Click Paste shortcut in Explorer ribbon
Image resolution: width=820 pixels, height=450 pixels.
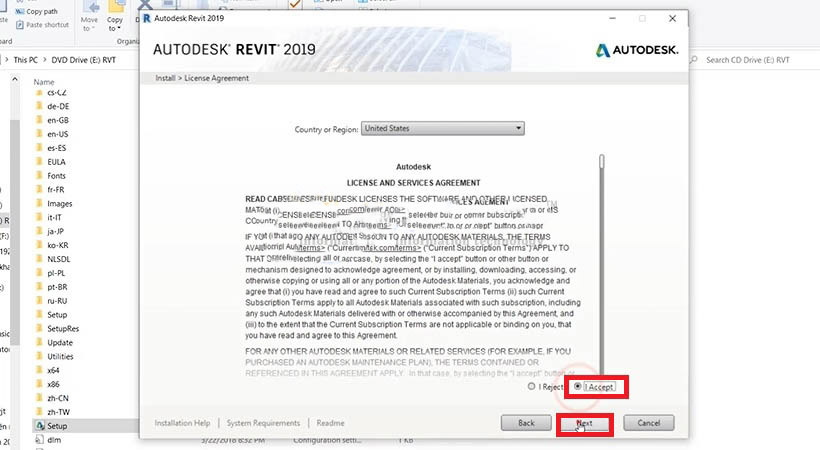[x=42, y=25]
